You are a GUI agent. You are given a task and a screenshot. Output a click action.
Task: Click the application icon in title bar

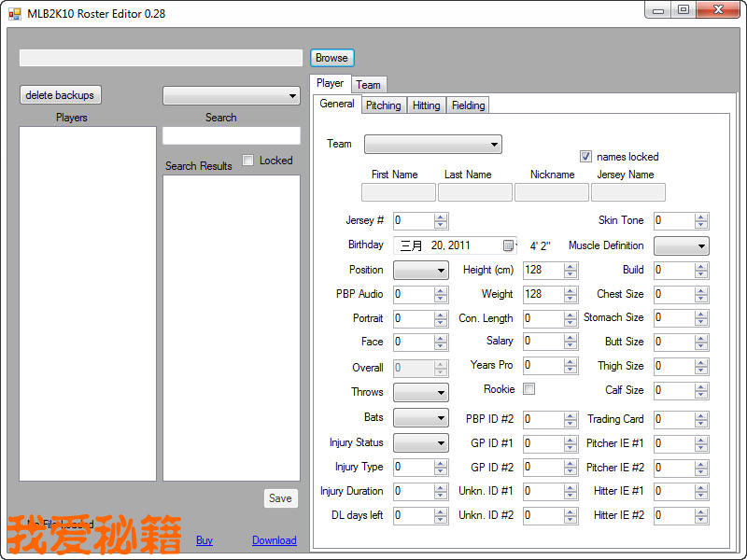pos(14,14)
